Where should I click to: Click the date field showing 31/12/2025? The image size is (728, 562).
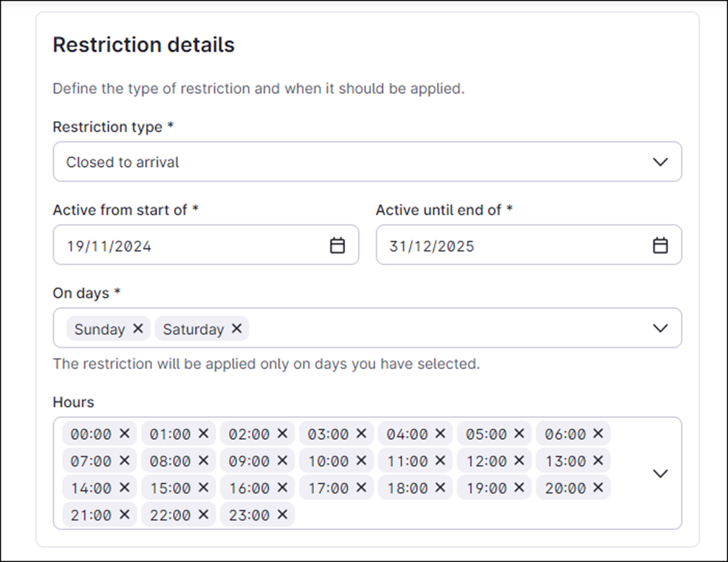(x=494, y=245)
